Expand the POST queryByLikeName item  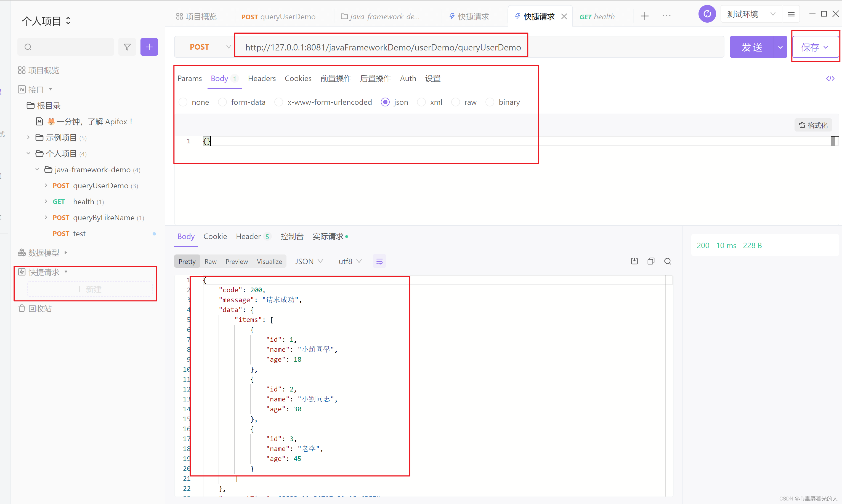coord(46,217)
